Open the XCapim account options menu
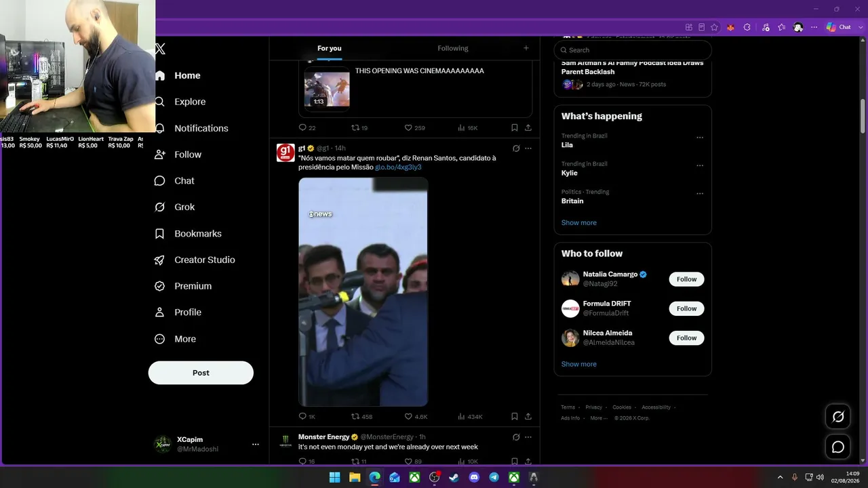The height and width of the screenshot is (488, 868). 256,445
